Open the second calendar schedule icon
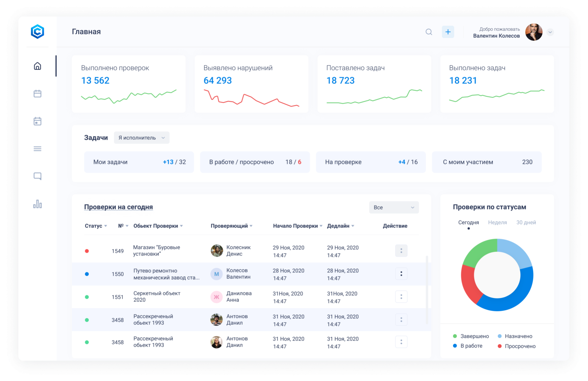 point(37,121)
